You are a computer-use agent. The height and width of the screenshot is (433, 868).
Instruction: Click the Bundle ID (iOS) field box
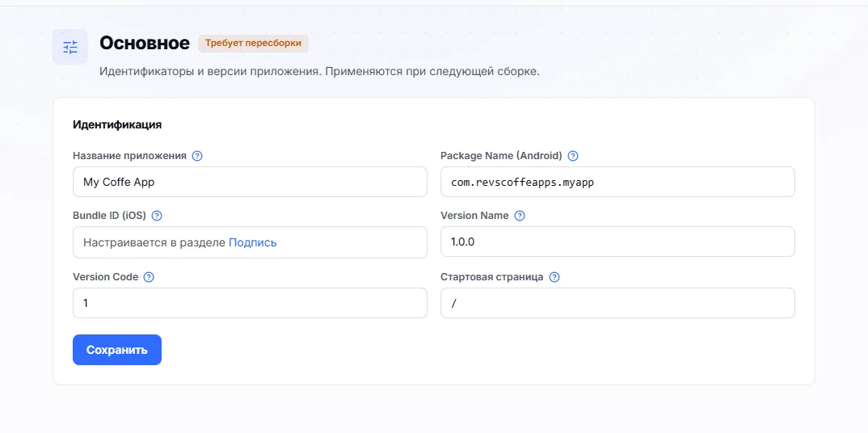tap(250, 242)
